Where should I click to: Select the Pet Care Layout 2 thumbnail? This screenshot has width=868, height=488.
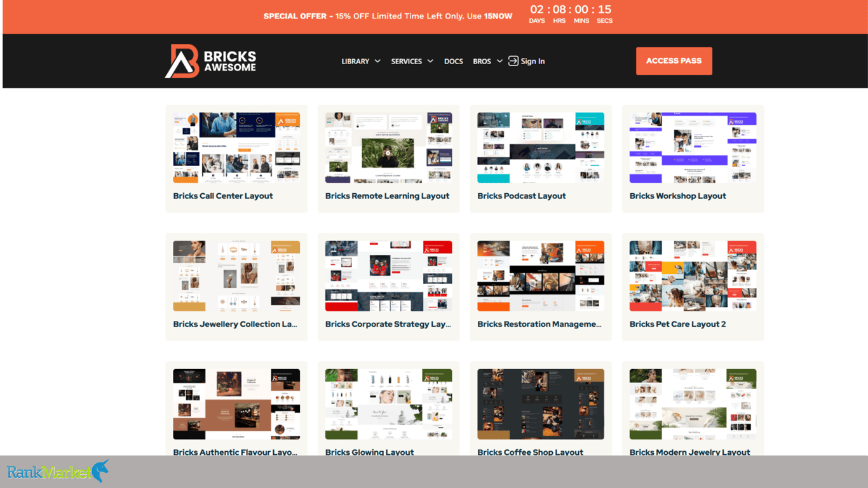693,276
